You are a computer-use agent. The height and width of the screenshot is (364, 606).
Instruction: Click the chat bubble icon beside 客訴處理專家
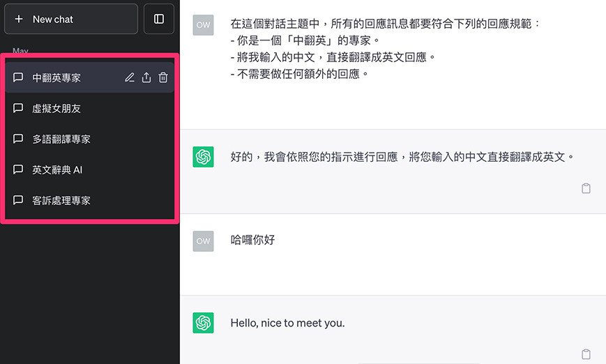click(19, 200)
